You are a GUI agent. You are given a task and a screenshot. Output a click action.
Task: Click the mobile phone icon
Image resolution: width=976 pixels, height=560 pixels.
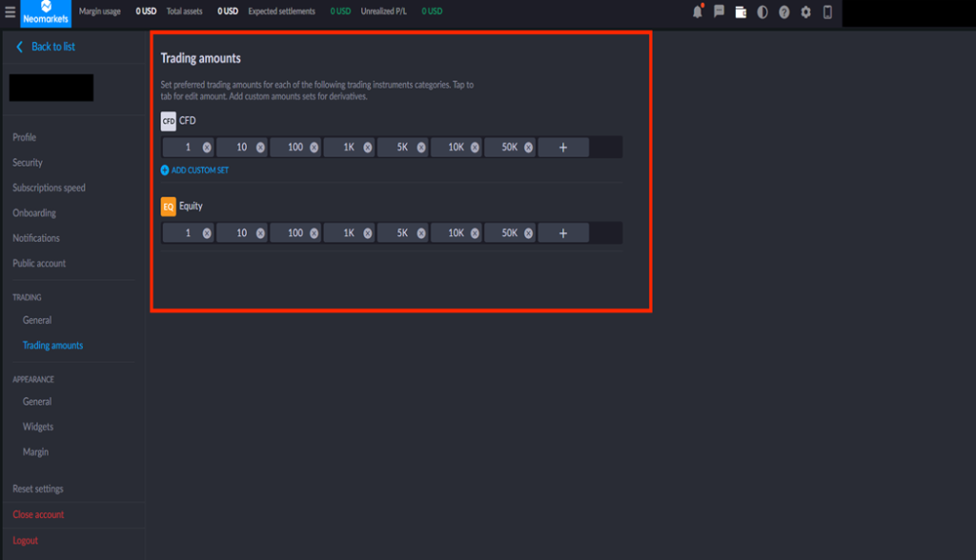(827, 12)
